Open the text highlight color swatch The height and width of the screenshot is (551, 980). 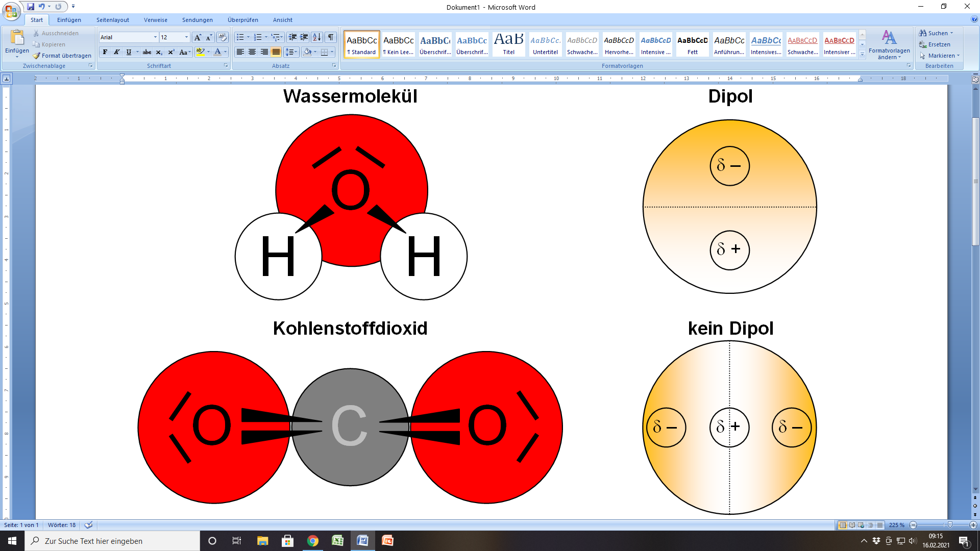click(200, 52)
